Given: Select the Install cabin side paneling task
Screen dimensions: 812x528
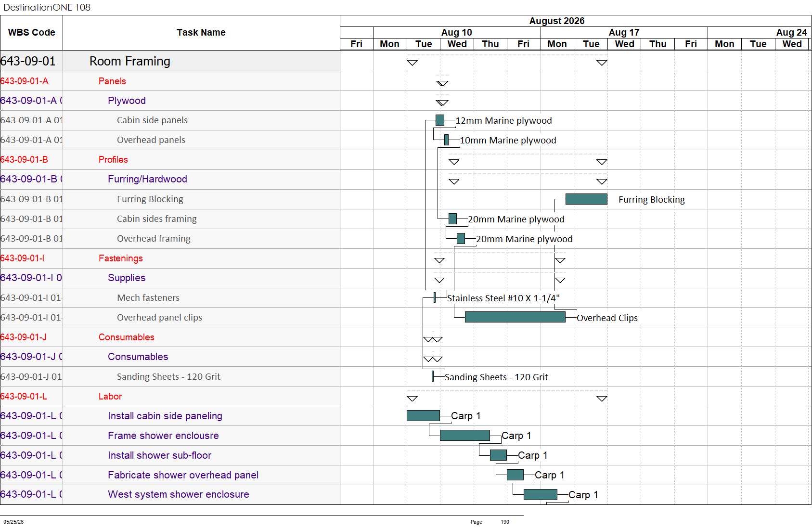Looking at the screenshot, I should coord(165,416).
